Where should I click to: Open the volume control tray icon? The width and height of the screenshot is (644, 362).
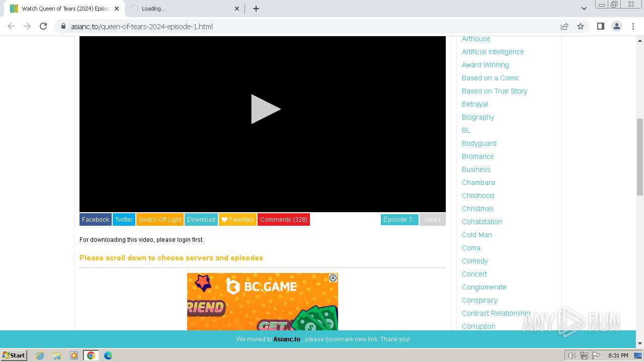point(572,355)
